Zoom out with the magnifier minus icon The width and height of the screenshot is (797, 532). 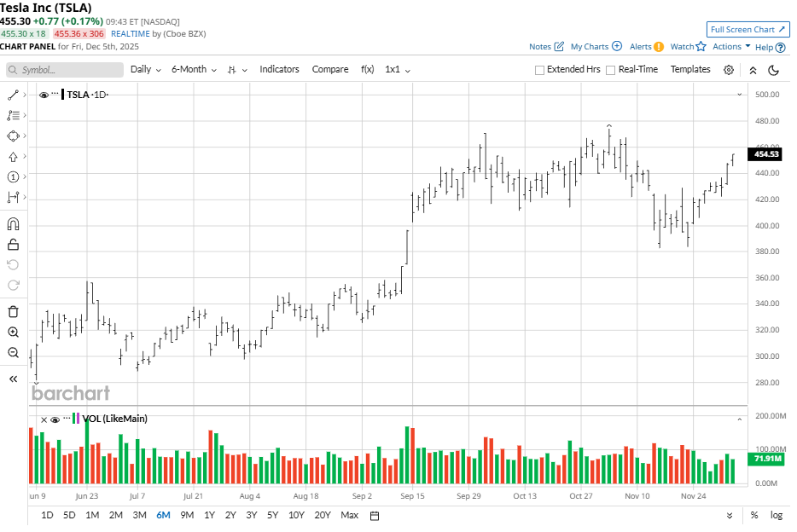point(13,353)
